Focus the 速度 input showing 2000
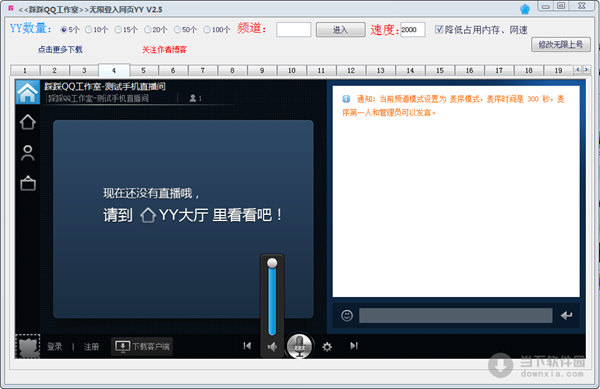This screenshot has height=389, width=600. [412, 29]
